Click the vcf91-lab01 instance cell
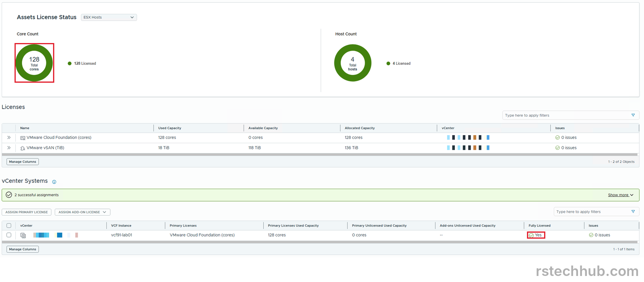This screenshot has height=282, width=644. 122,235
